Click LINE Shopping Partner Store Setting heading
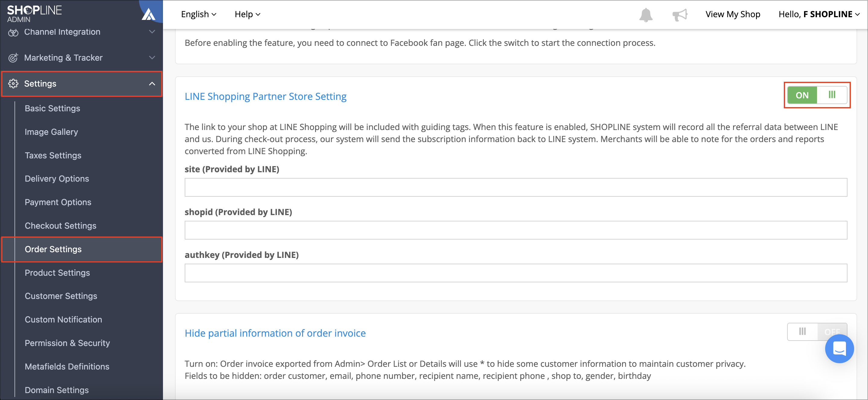This screenshot has width=868, height=400. click(x=265, y=96)
